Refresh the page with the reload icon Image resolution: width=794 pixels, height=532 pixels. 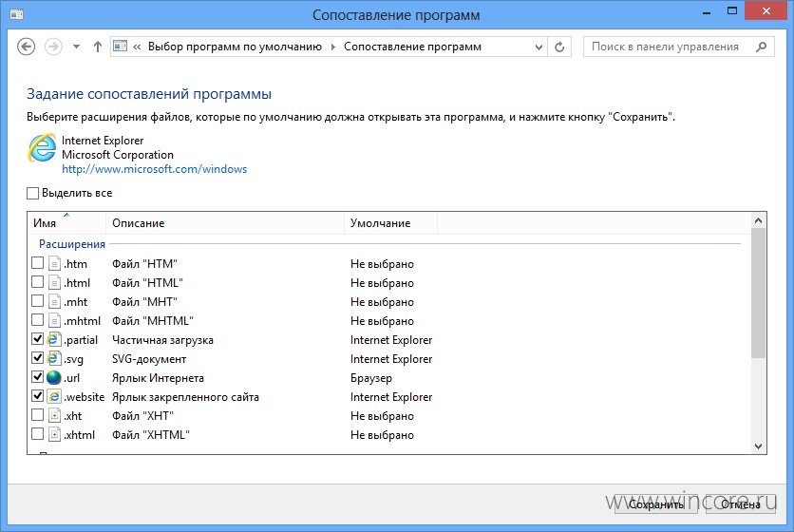point(559,47)
